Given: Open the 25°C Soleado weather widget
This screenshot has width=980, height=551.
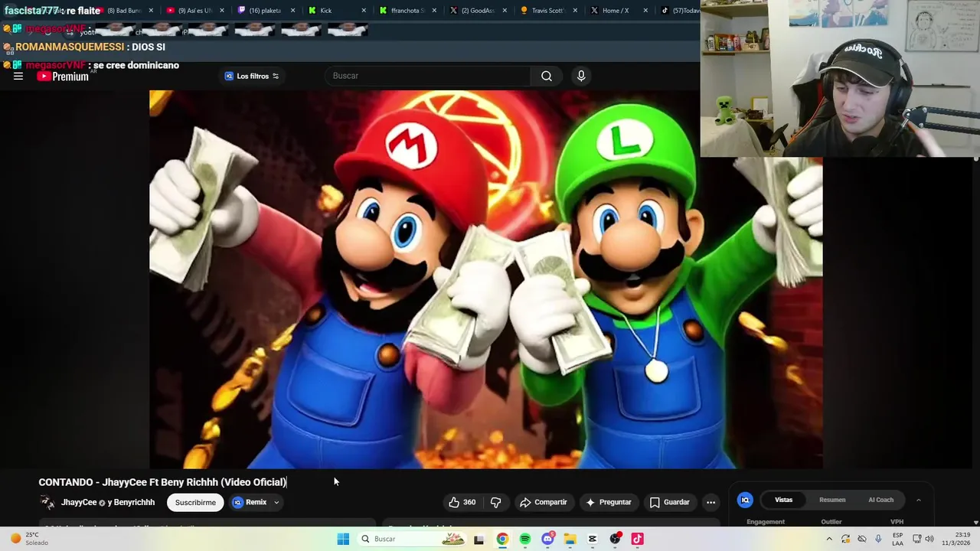Looking at the screenshot, I should click(x=29, y=539).
